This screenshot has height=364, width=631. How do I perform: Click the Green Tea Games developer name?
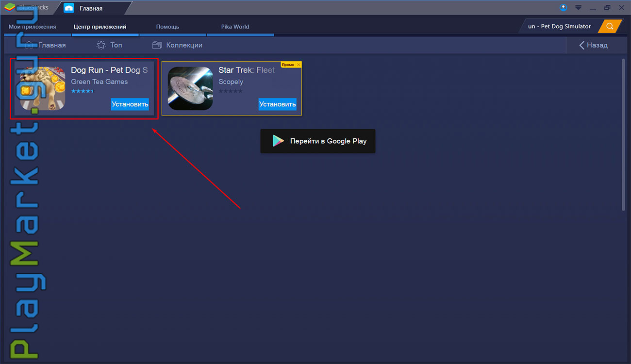[100, 82]
